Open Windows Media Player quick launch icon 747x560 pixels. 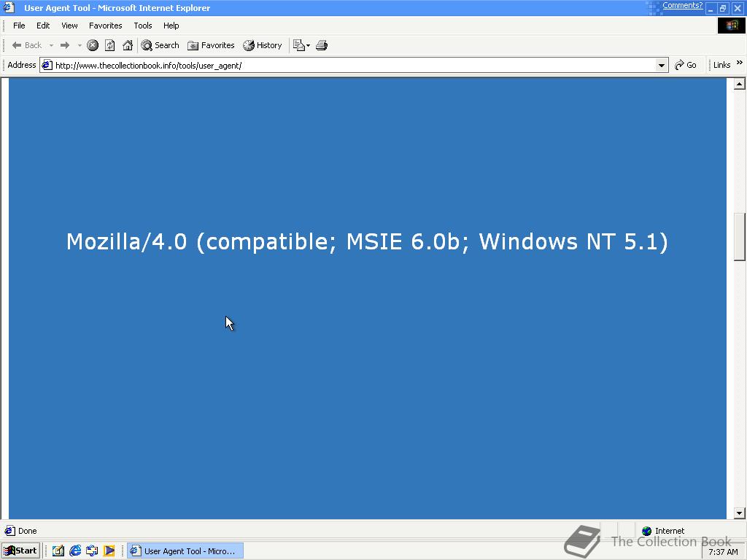[x=109, y=551]
